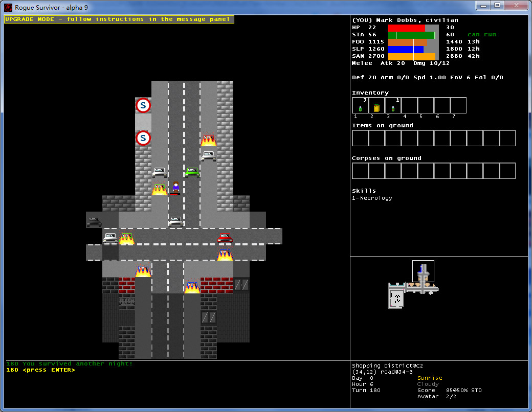Click the Score '85@50% STD' value

464,391
